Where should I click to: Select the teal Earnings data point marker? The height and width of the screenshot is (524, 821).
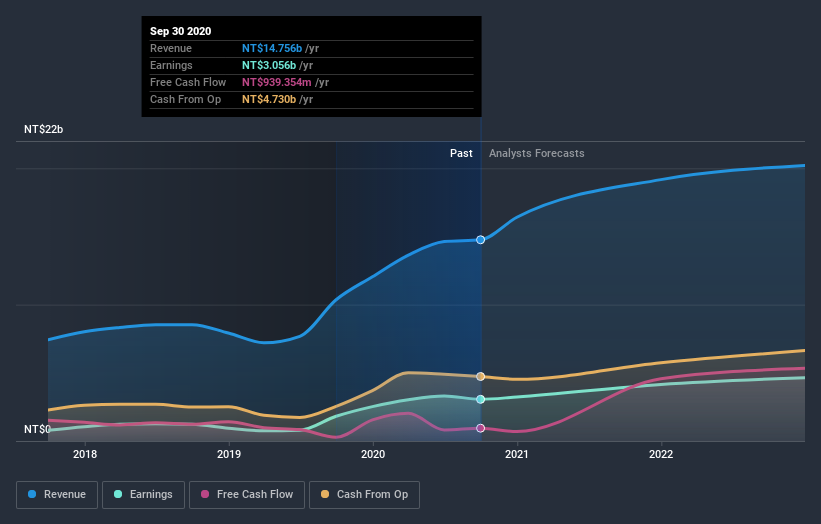click(x=480, y=399)
